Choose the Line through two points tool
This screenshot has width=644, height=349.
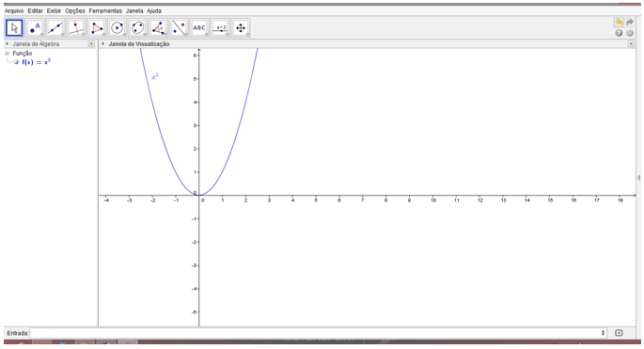pyautogui.click(x=55, y=28)
